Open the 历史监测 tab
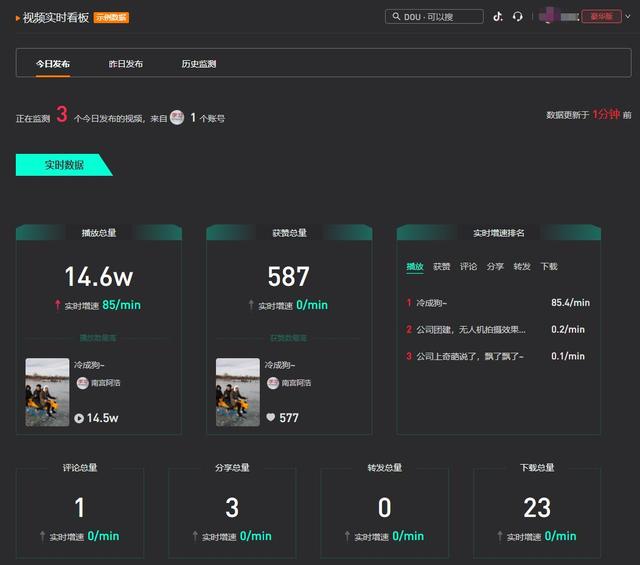The image size is (640, 565). point(198,64)
